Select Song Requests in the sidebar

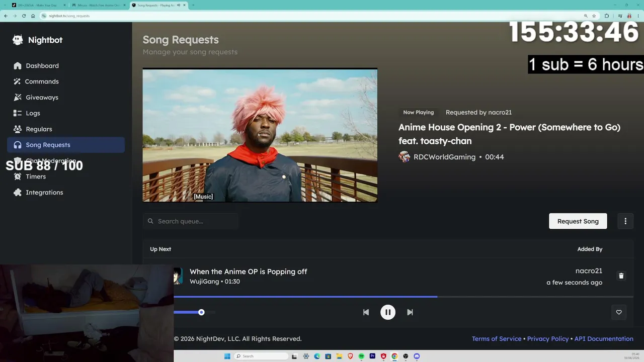66,145
